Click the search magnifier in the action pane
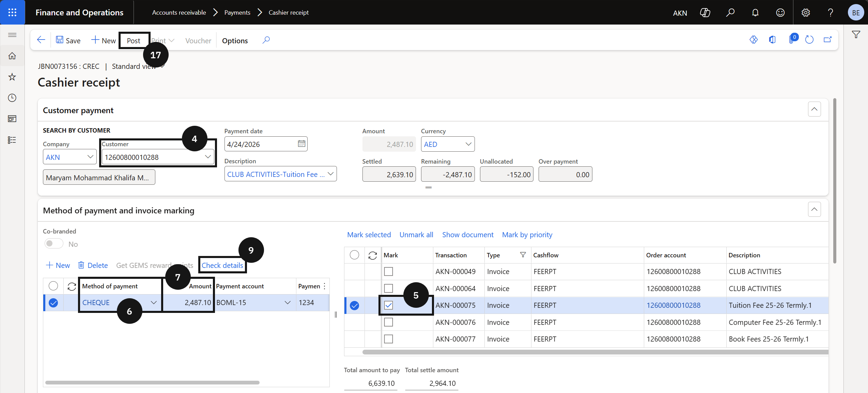Screen dimensions: 868x393 click(266, 40)
